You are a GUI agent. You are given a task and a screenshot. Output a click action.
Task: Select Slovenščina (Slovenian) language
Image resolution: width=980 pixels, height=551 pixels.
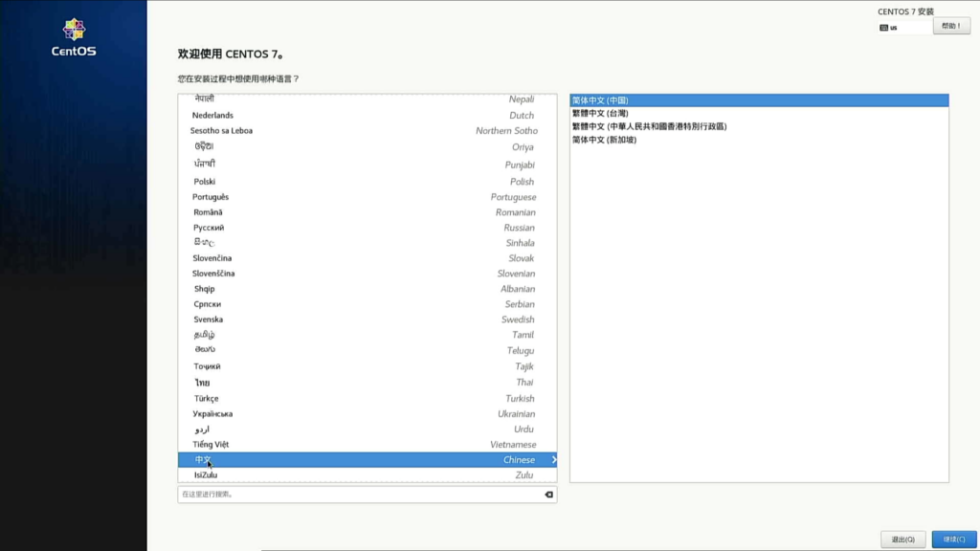367,274
